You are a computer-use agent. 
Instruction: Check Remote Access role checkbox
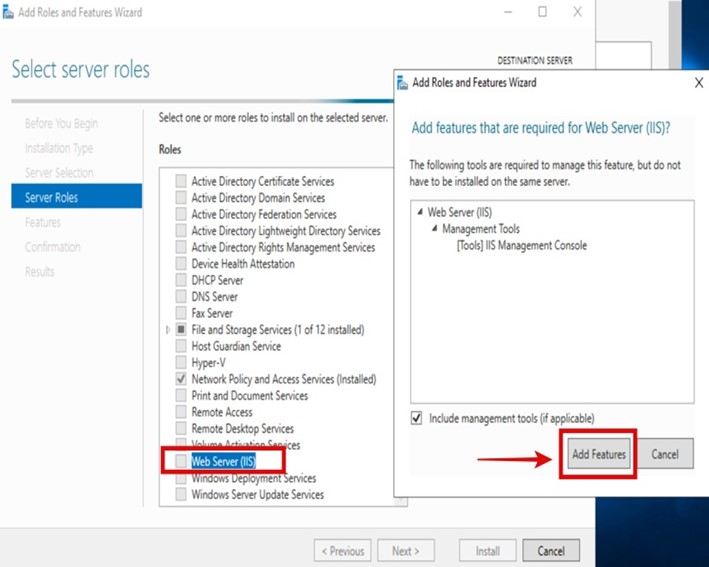[x=181, y=412]
